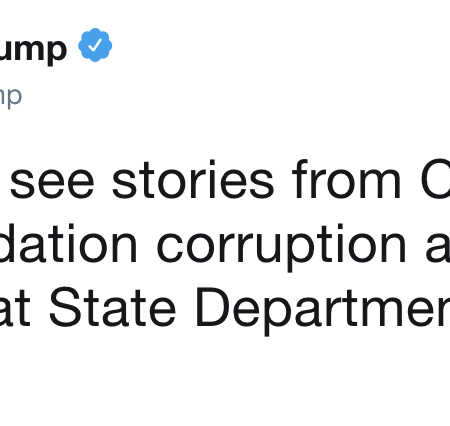Click the word "State" in third line
Image resolution: width=450 pixels, height=426 pixels.
click(113, 307)
